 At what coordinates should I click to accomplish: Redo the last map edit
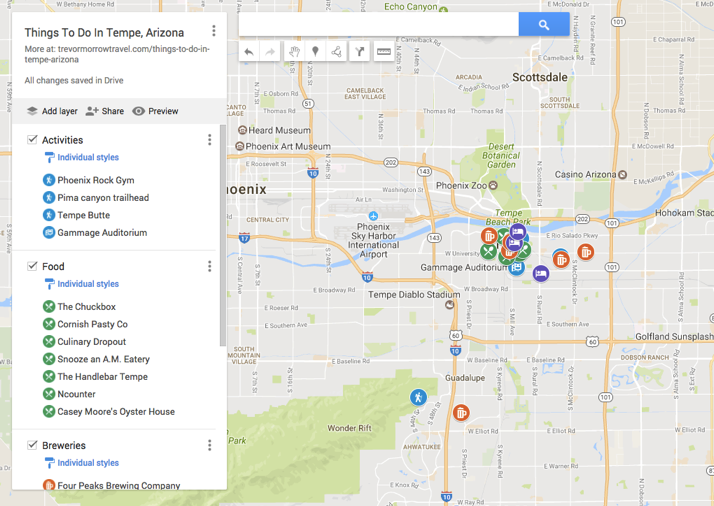pyautogui.click(x=270, y=52)
